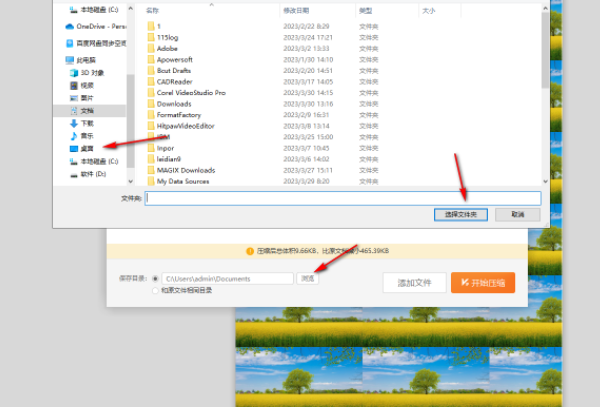
Task: Click the 文档 documents icon in sidebar
Action: [x=74, y=111]
